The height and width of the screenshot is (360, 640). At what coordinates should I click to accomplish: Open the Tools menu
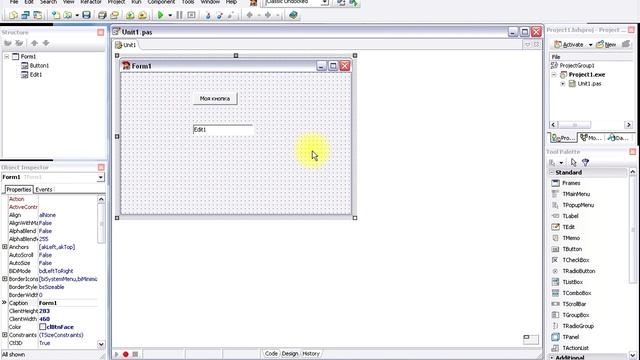pyautogui.click(x=188, y=2)
